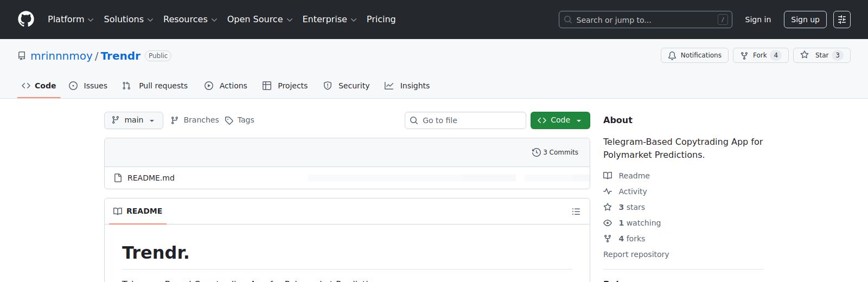Switch to the Issues tab

click(x=88, y=86)
